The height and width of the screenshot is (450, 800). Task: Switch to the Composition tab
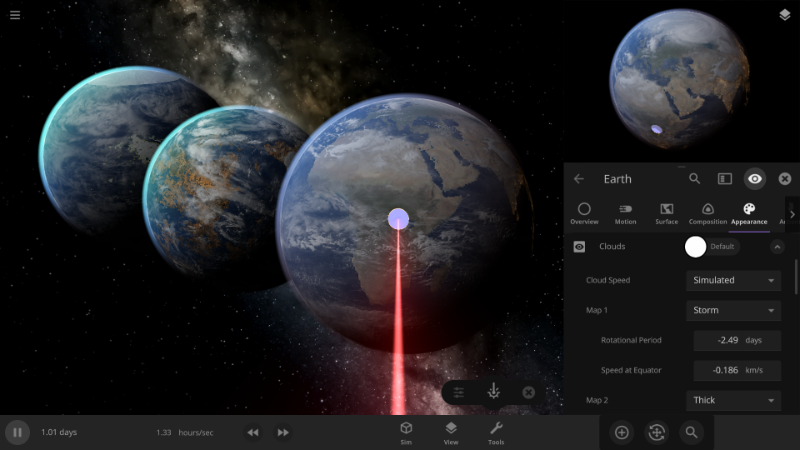click(x=708, y=213)
